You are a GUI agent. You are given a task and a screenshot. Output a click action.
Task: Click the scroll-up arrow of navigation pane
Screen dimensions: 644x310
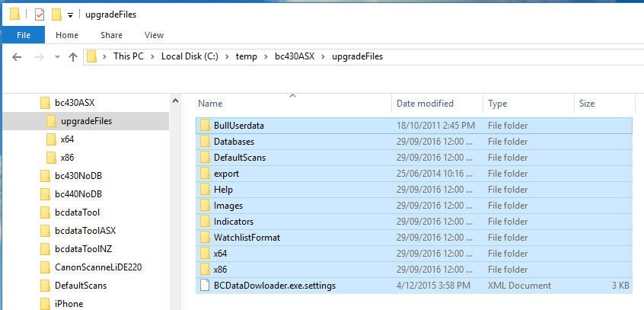[x=174, y=101]
